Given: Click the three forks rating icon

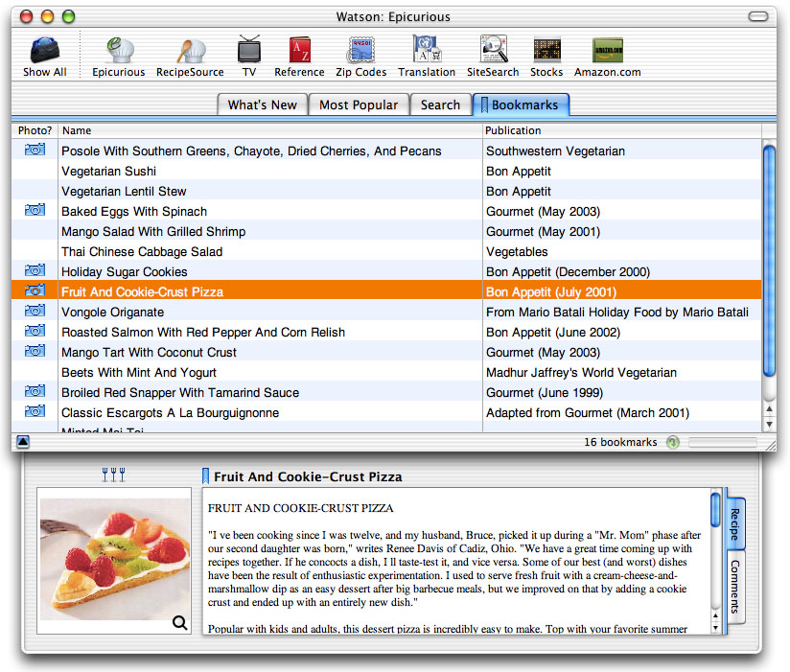Looking at the screenshot, I should (x=113, y=475).
